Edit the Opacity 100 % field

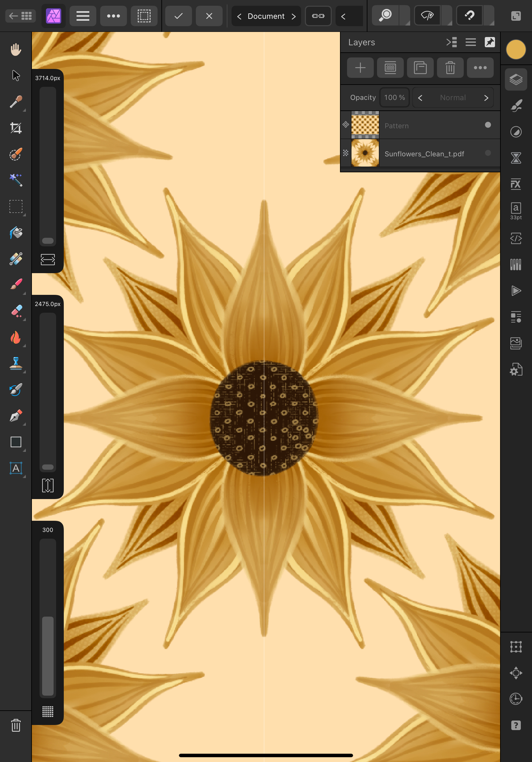coord(394,98)
